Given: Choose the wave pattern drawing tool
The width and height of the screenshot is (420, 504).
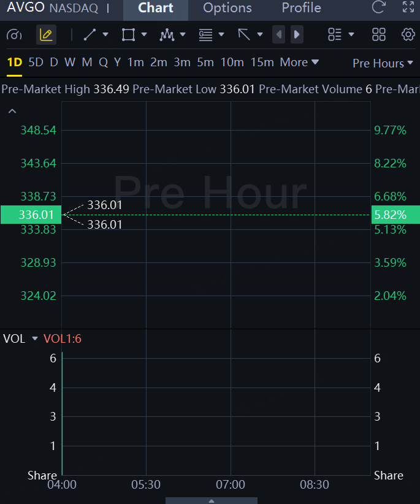Looking at the screenshot, I should [x=167, y=35].
